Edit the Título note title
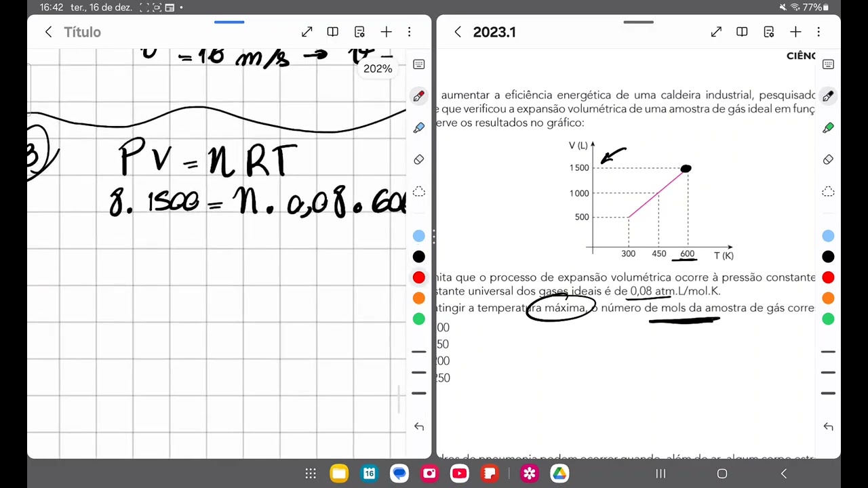868x488 pixels. click(x=82, y=32)
